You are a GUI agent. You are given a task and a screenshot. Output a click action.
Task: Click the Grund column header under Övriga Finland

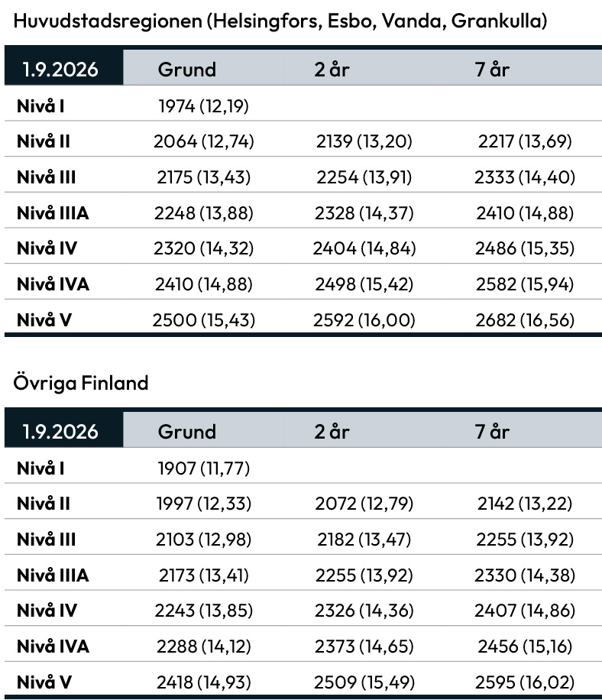187,432
